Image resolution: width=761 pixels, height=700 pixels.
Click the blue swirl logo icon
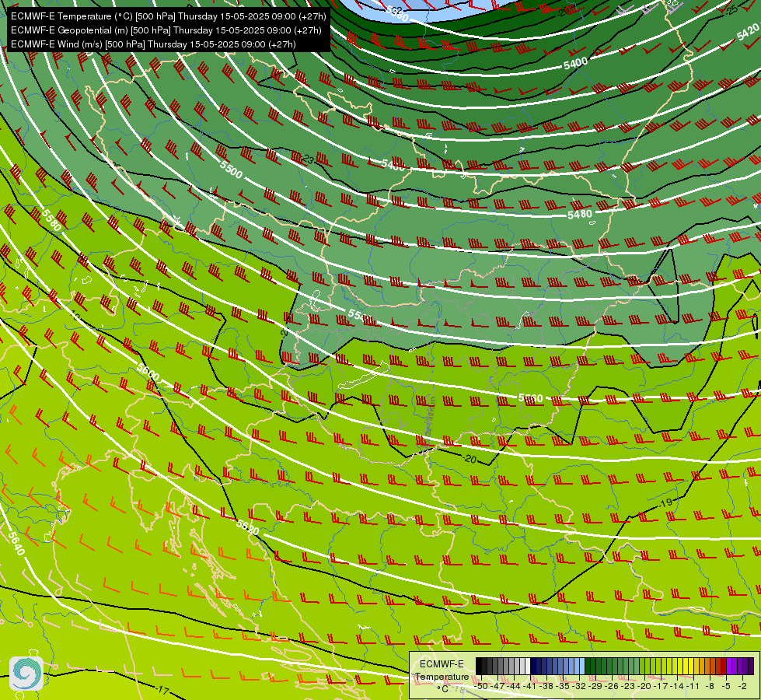(x=26, y=674)
